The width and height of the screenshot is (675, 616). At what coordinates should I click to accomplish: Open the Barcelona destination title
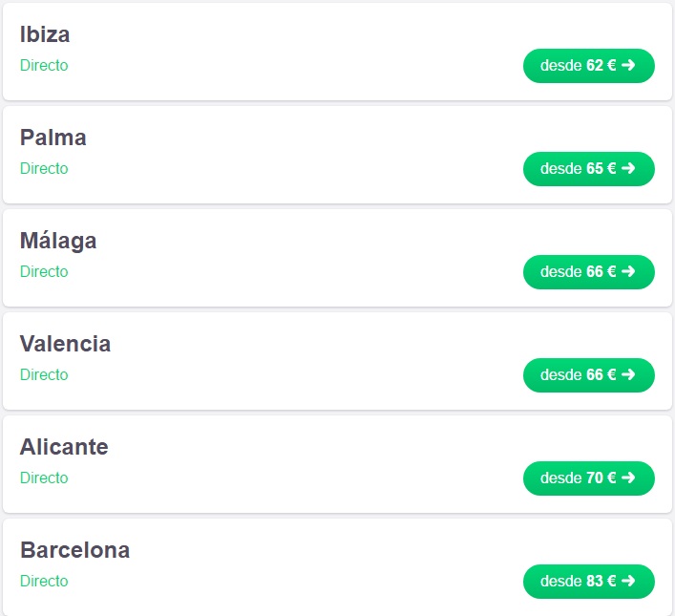[x=74, y=550]
